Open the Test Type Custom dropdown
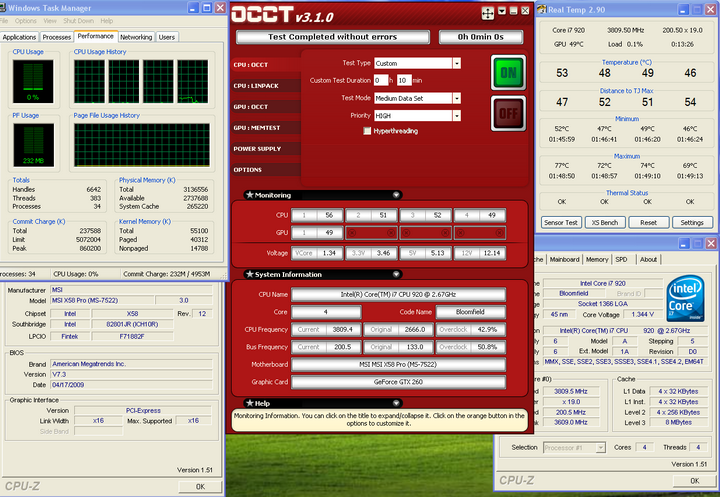 [x=456, y=63]
